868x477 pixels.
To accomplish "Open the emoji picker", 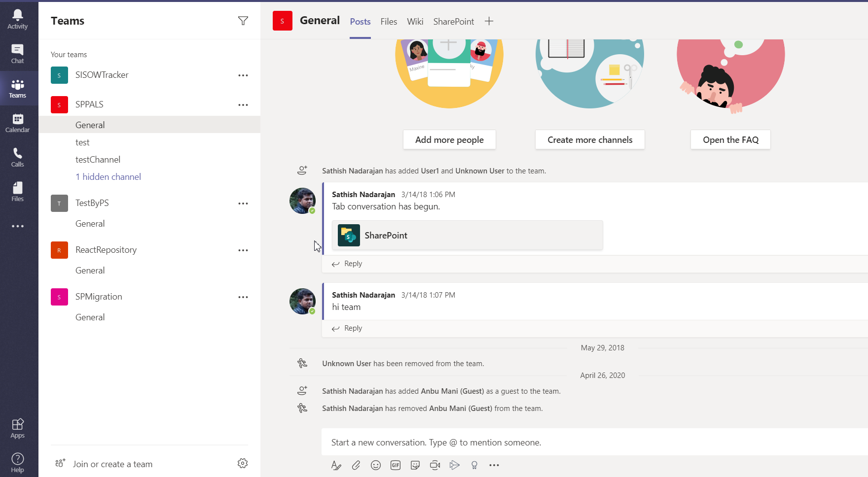I will (x=375, y=465).
